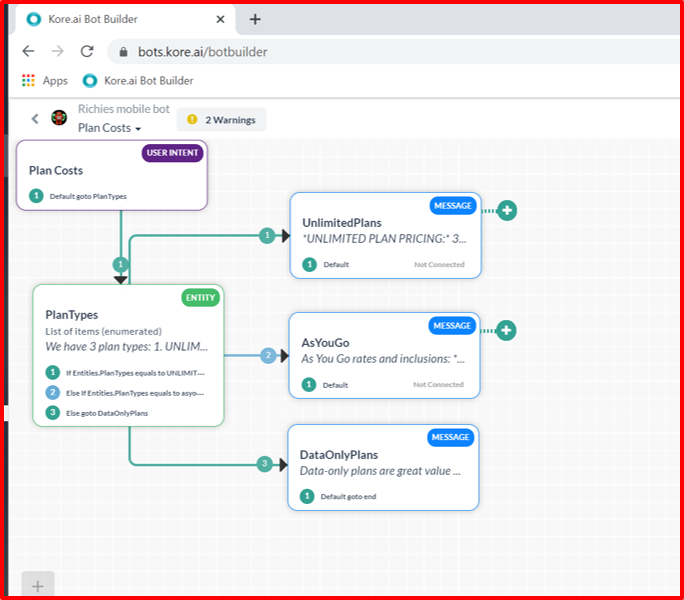Click As You Go rates message text
The height and width of the screenshot is (600, 684).
(383, 359)
